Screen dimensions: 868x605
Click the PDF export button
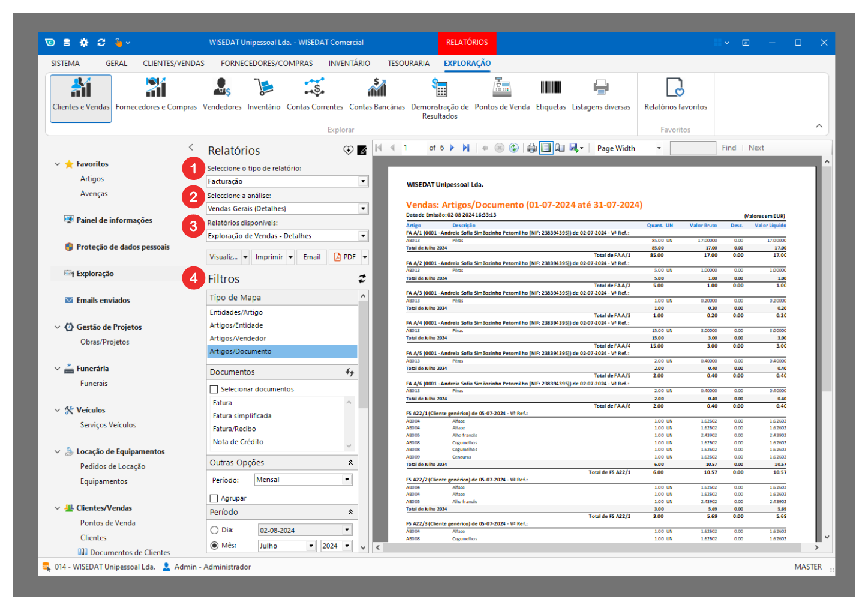click(x=345, y=257)
